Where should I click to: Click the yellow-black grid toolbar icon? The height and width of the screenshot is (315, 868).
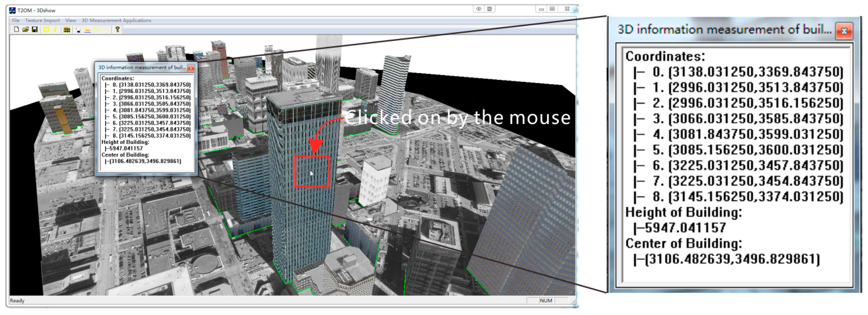(x=67, y=30)
